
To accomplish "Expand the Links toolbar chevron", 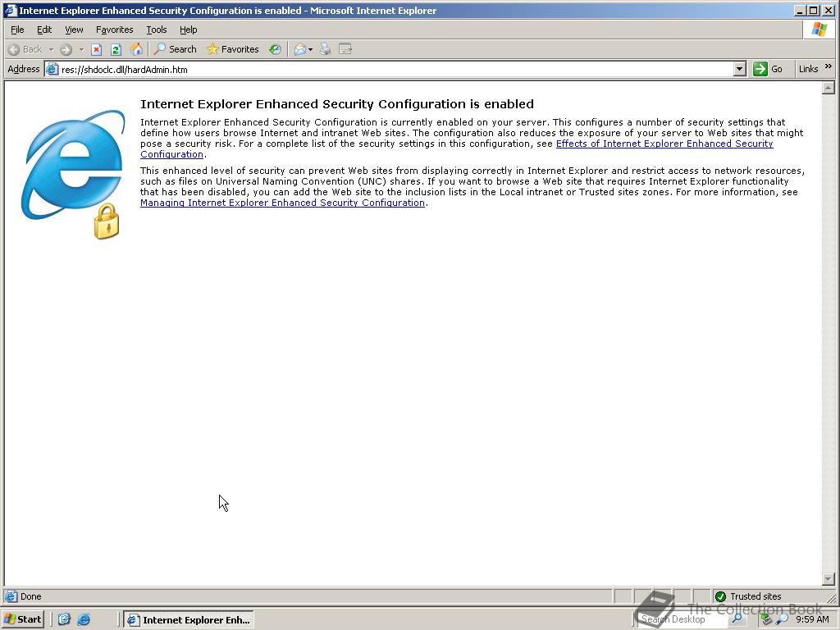I will (829, 66).
